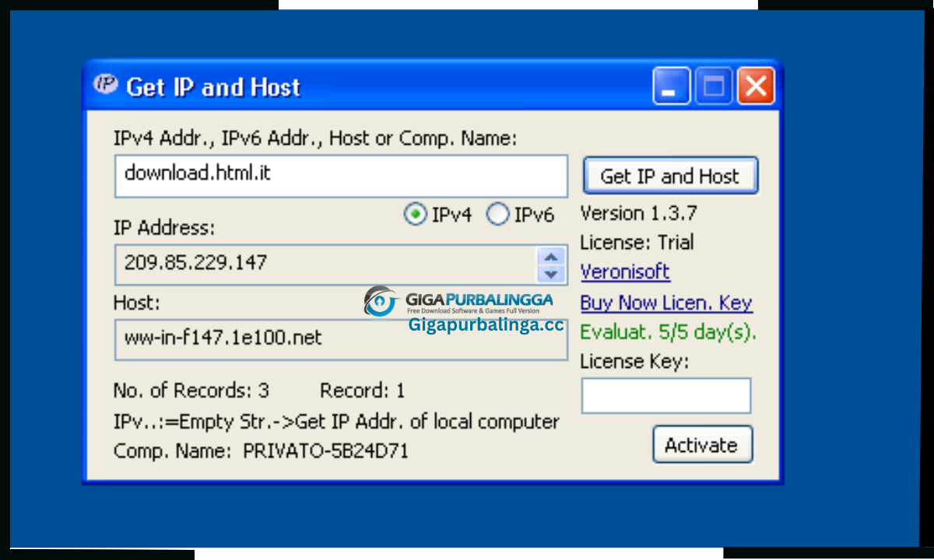This screenshot has height=560, width=934.
Task: Click the IP application icon in title bar
Action: pos(105,84)
